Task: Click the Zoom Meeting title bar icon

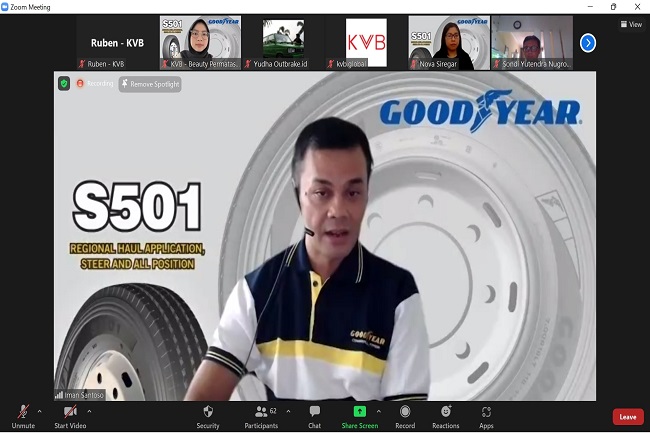Action: click(5, 7)
